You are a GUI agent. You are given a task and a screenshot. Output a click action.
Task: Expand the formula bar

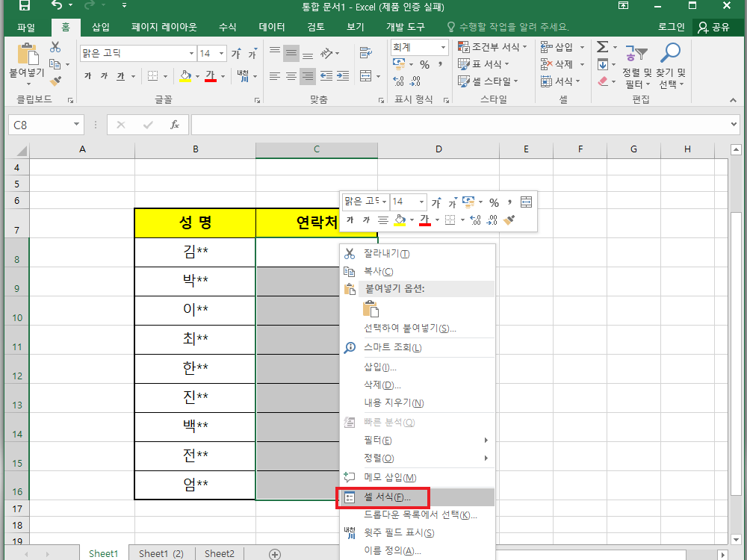point(734,125)
